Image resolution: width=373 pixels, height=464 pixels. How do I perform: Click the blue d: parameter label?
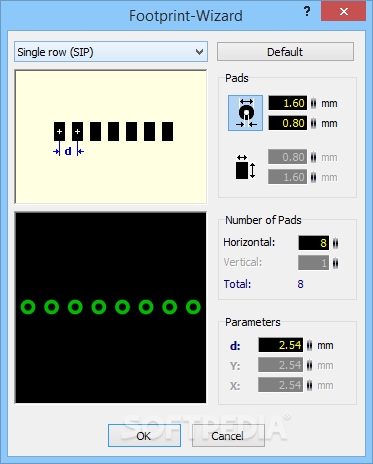(x=235, y=346)
